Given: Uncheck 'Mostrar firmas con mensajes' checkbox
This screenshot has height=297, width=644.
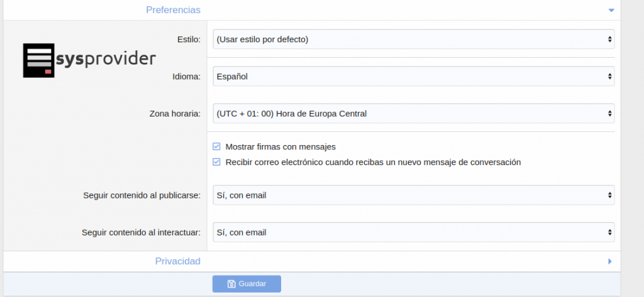Looking at the screenshot, I should click(217, 147).
